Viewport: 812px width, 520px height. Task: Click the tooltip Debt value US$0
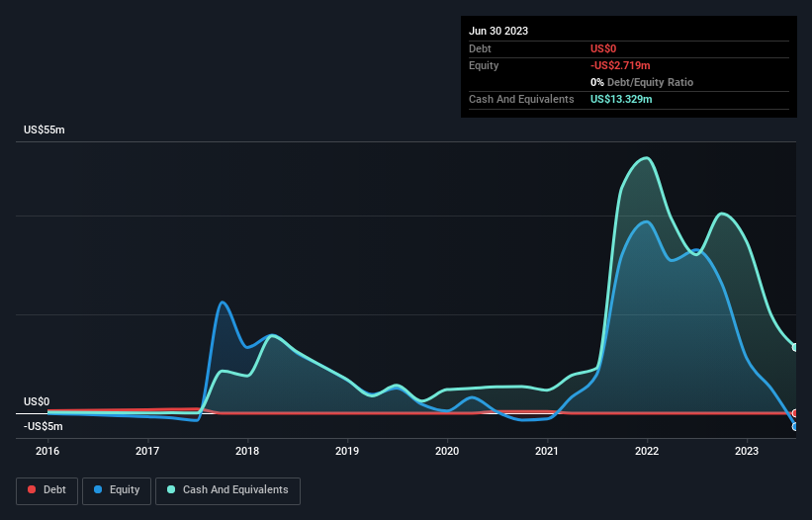point(603,48)
